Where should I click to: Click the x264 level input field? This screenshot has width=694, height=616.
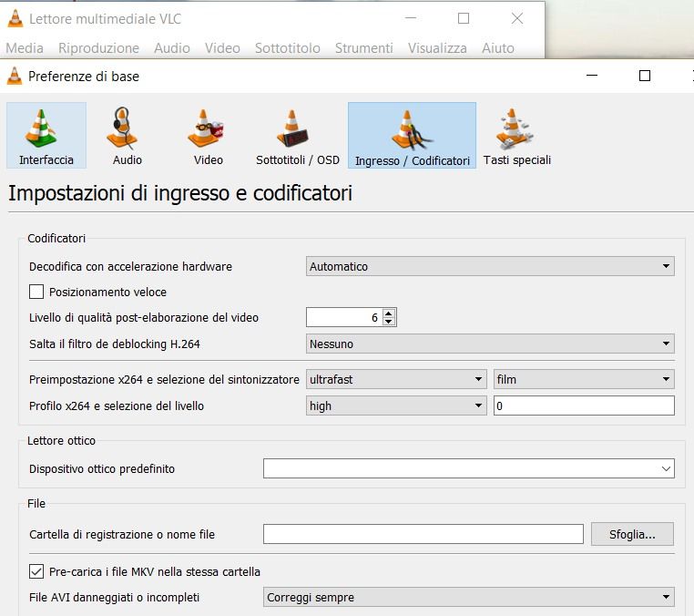583,406
